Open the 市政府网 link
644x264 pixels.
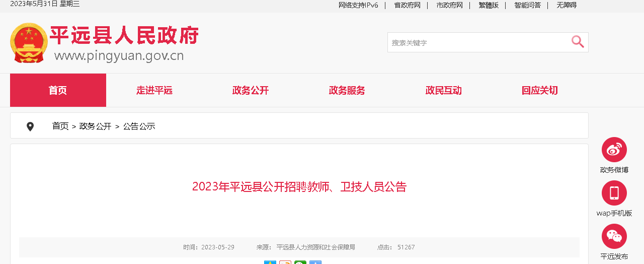(449, 5)
